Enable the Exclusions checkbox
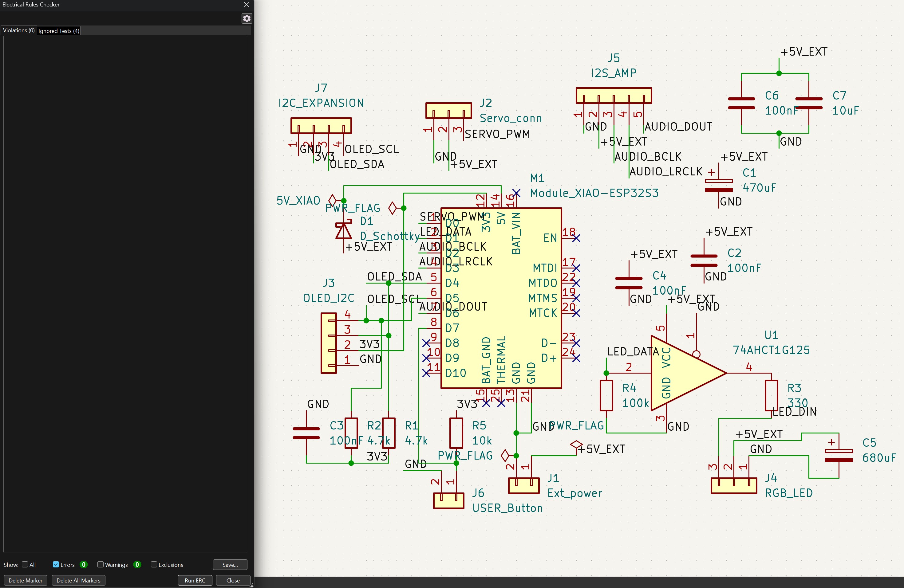 (x=154, y=564)
